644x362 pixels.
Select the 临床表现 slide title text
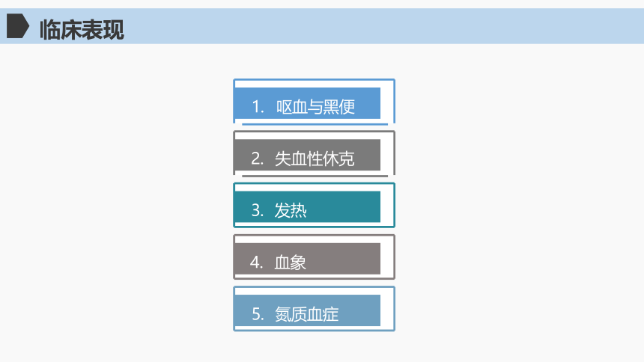[x=82, y=30]
